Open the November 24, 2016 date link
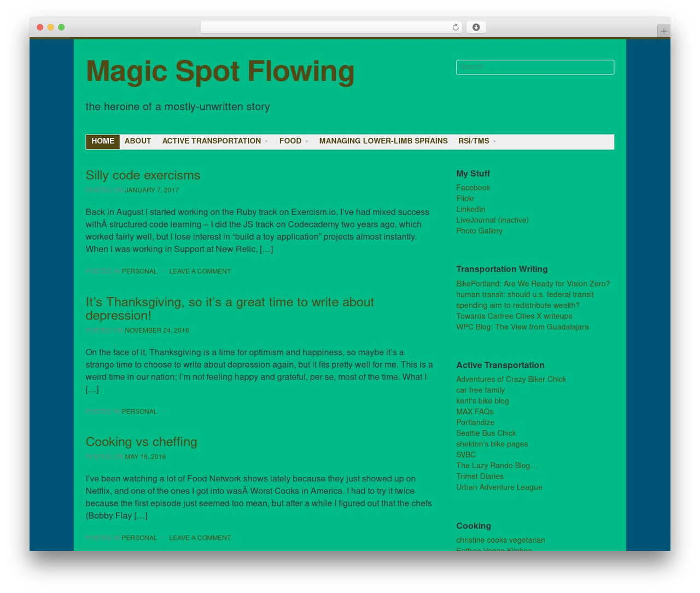This screenshot has width=700, height=593. point(157,330)
